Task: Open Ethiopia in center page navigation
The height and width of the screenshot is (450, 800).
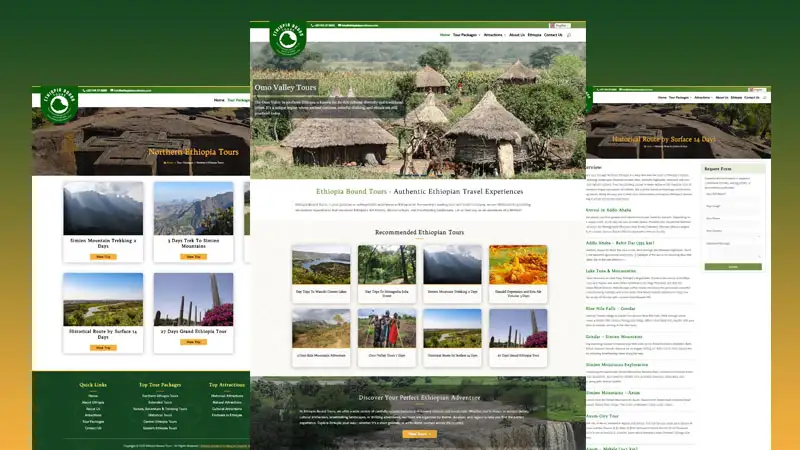Action: click(534, 35)
